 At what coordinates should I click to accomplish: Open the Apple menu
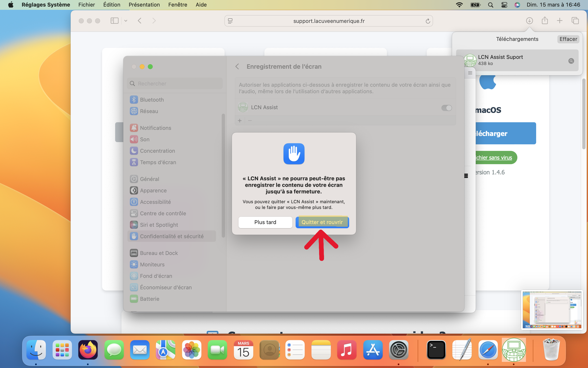pyautogui.click(x=11, y=5)
